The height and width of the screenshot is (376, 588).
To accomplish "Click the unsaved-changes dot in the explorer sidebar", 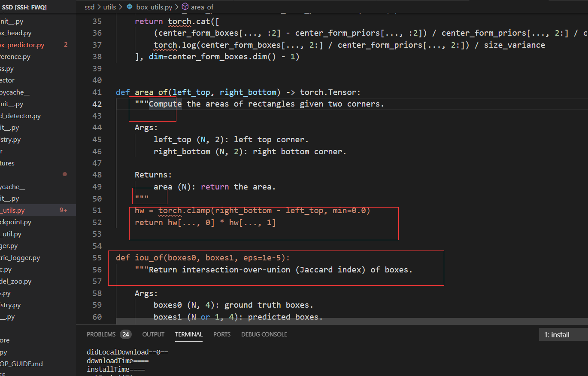I will pos(65,174).
